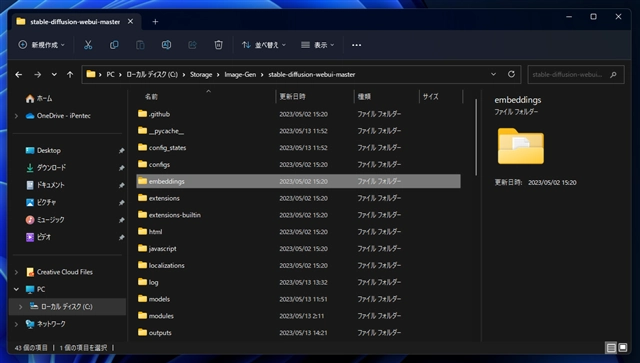Select the models folder
The image size is (640, 363).
298,299
